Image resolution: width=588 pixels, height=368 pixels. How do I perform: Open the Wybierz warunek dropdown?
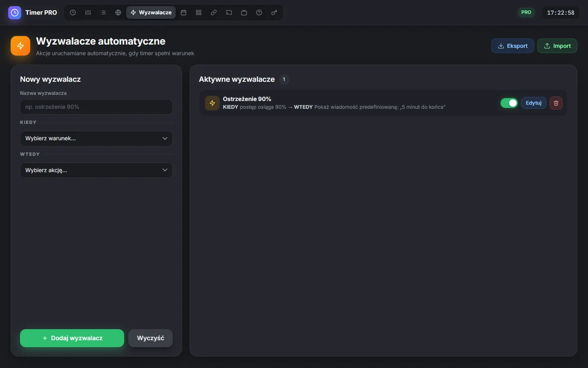point(96,139)
